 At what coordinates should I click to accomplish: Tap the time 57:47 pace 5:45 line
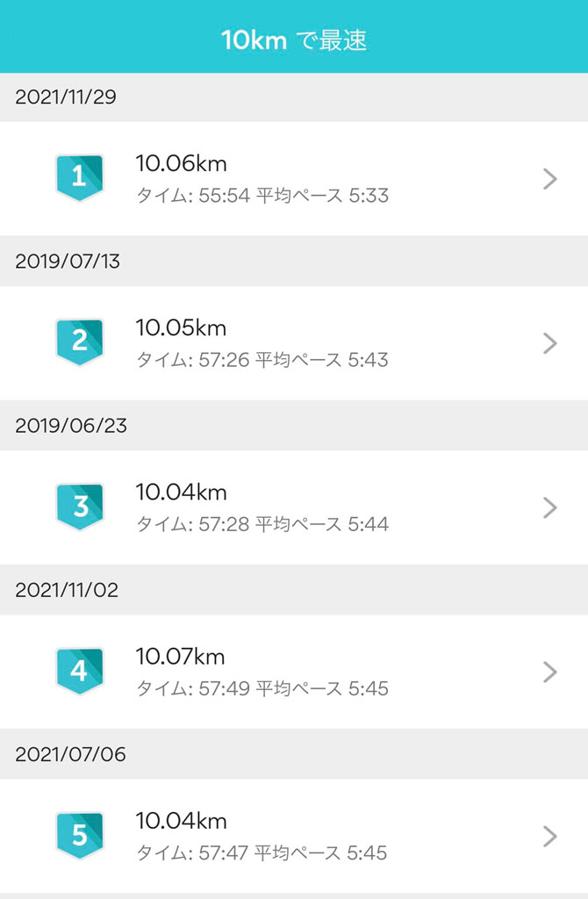tap(262, 852)
